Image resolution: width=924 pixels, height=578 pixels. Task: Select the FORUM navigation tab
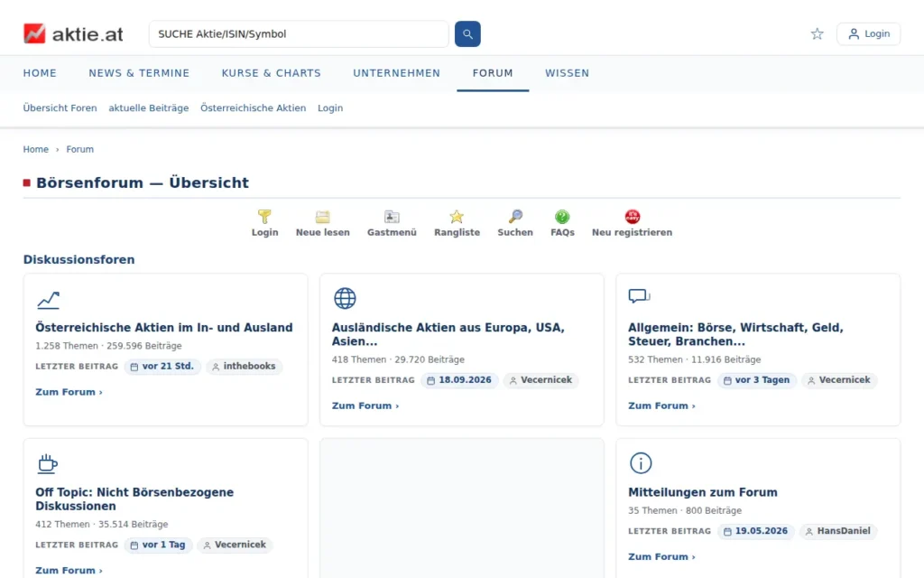click(493, 73)
